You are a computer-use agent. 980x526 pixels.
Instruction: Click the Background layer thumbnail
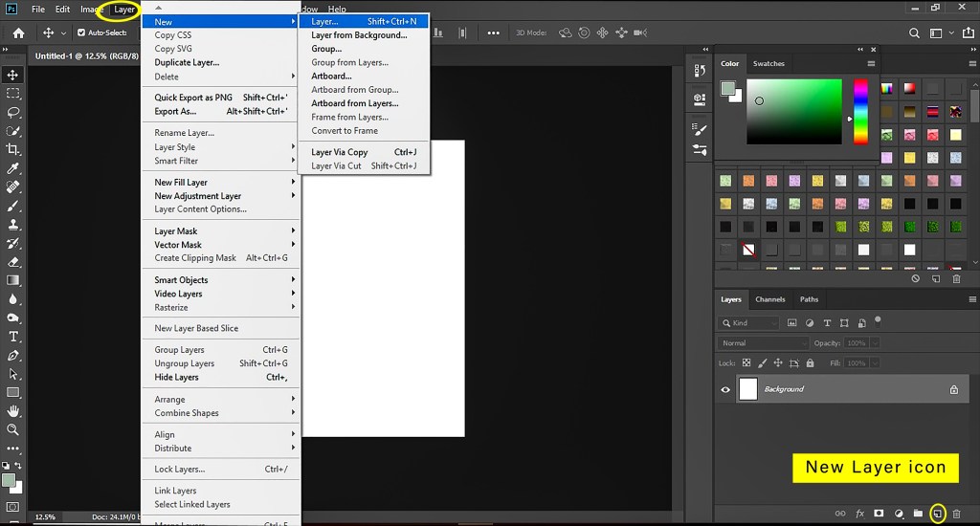(x=748, y=389)
